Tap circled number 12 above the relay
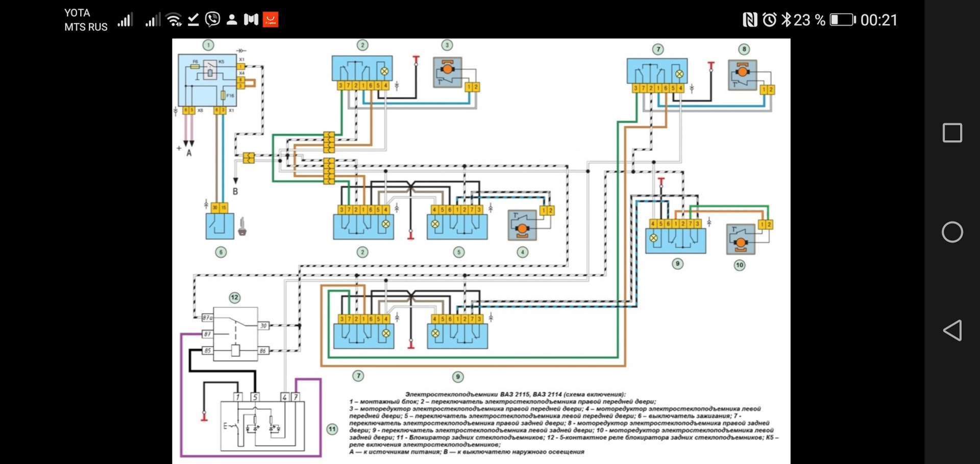The height and width of the screenshot is (464, 980). pyautogui.click(x=234, y=298)
